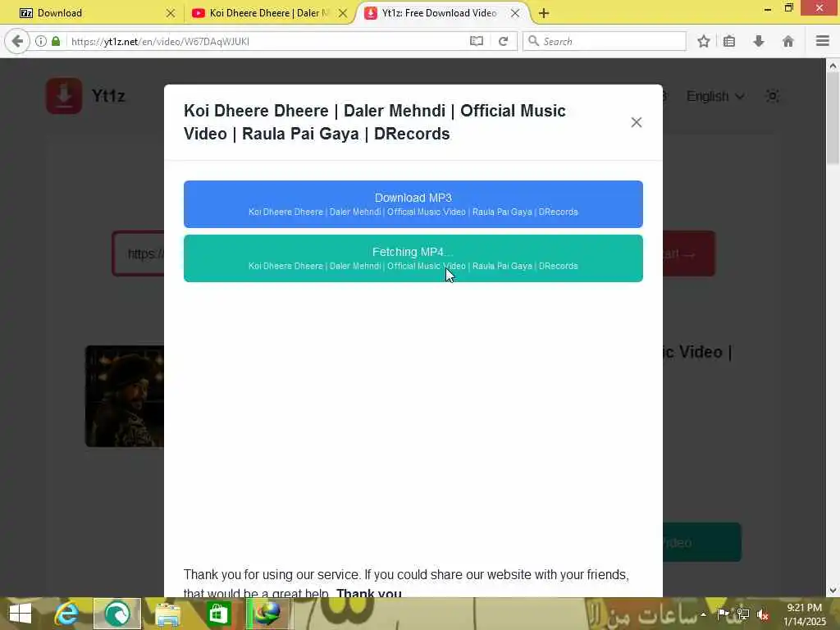Click the Download MP3 button
Screen dimensions: 840x630
pyautogui.click(x=413, y=204)
